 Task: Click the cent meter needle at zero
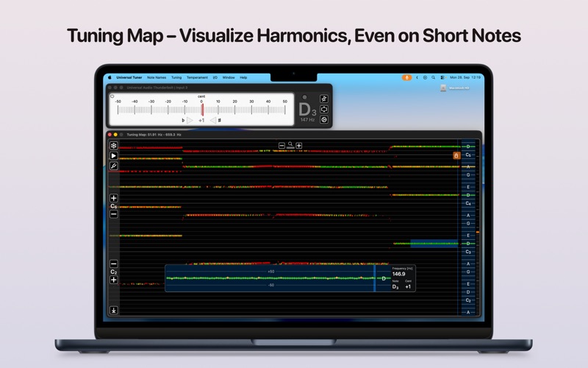click(202, 110)
